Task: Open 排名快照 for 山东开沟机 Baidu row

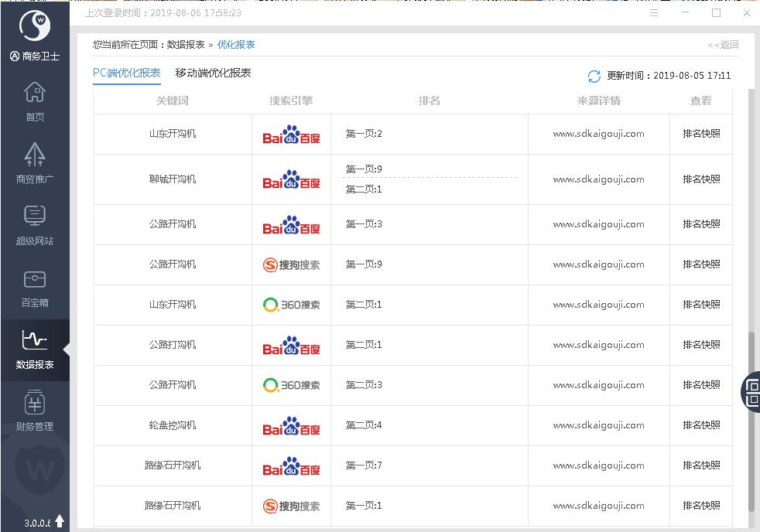Action: (x=701, y=133)
